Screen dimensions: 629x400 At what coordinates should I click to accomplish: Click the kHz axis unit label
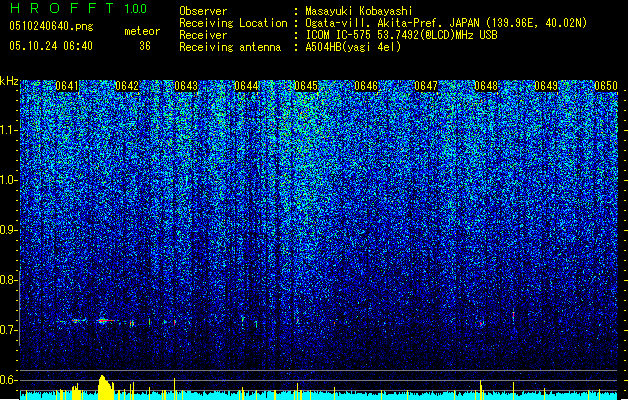pos(9,81)
